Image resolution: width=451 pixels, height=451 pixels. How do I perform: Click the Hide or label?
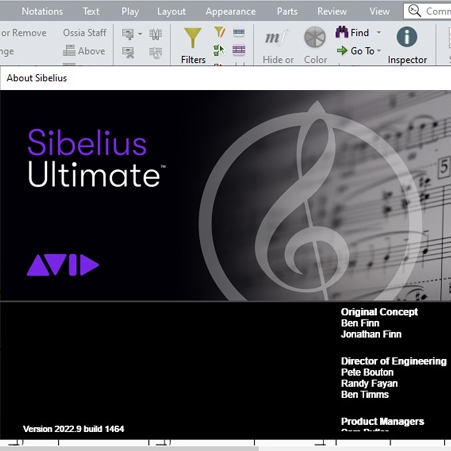click(278, 60)
